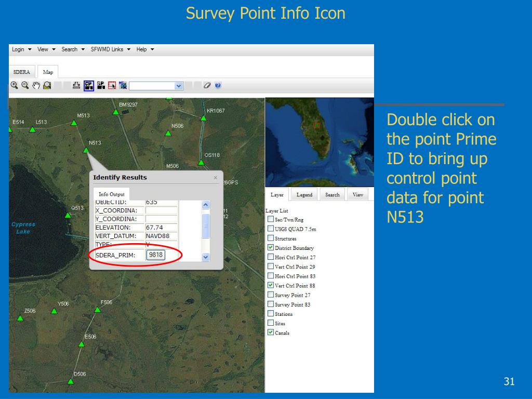
Task: Choose the red rectangle select tool
Action: coord(112,85)
